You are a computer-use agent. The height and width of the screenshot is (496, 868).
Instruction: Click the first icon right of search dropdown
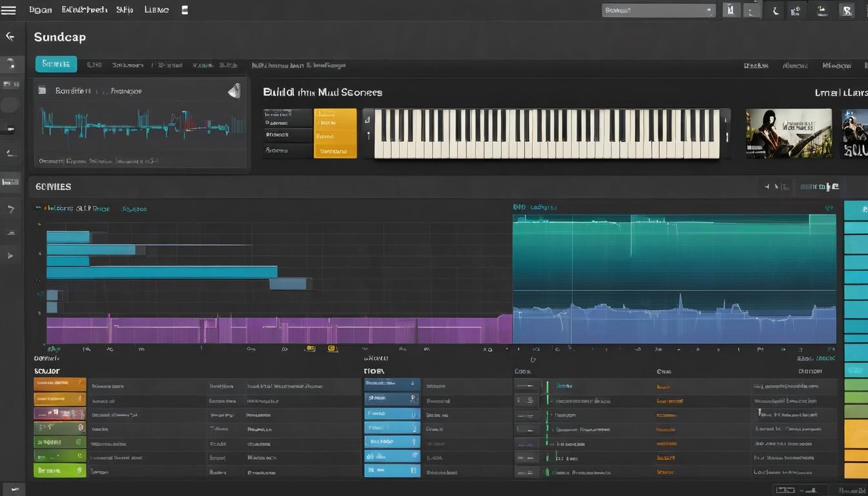pyautogui.click(x=731, y=10)
